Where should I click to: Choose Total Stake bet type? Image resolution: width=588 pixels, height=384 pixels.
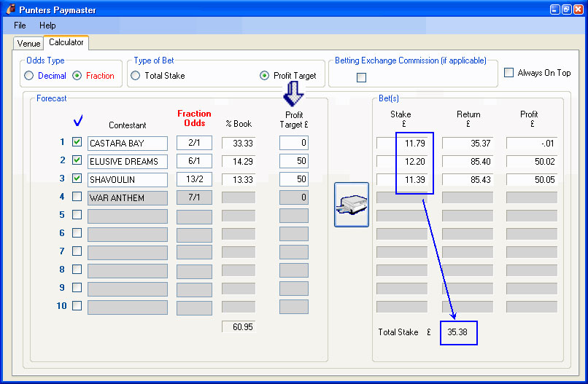(x=136, y=76)
